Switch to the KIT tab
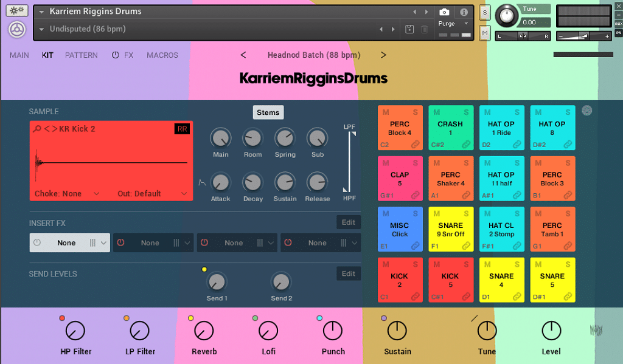Screen dimensions: 623x364 (x=47, y=55)
